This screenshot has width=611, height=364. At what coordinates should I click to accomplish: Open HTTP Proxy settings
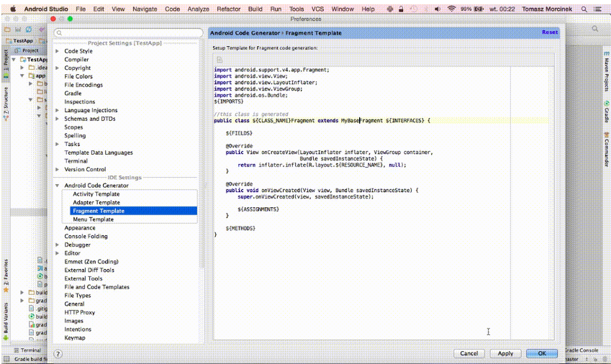click(x=79, y=313)
